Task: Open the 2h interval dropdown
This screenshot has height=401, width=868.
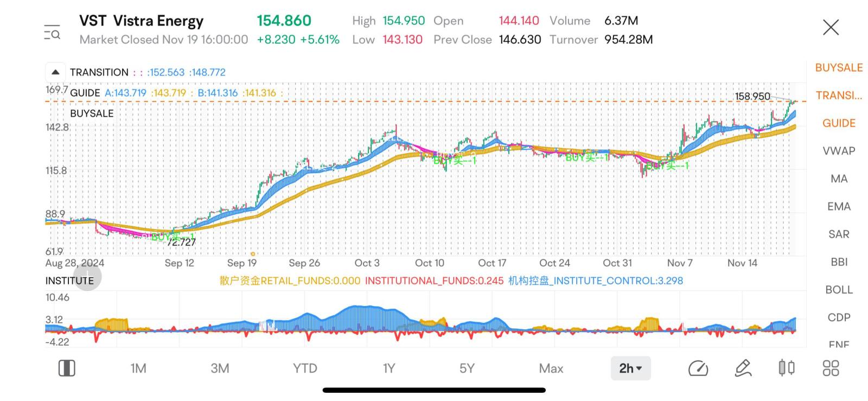Action: coord(630,368)
